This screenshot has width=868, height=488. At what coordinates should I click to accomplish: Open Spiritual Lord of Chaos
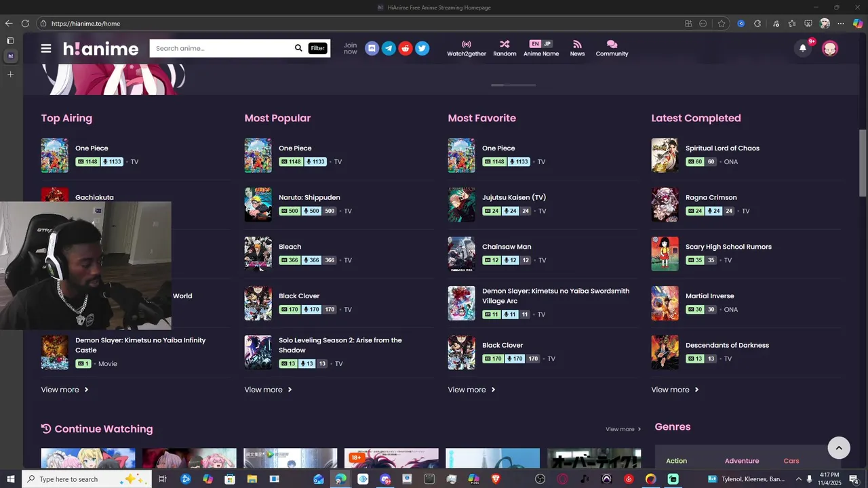(x=722, y=148)
